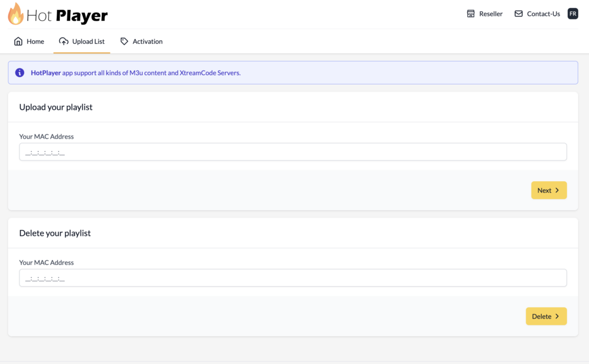Click the chevron arrow on the Next button
The width and height of the screenshot is (589, 364).
pos(557,190)
